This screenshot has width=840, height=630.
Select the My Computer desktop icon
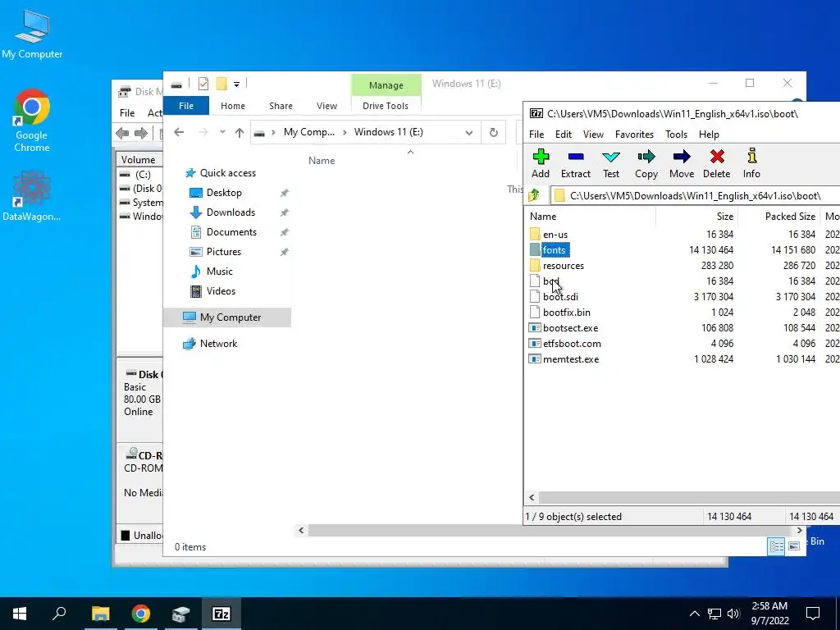coord(32,34)
